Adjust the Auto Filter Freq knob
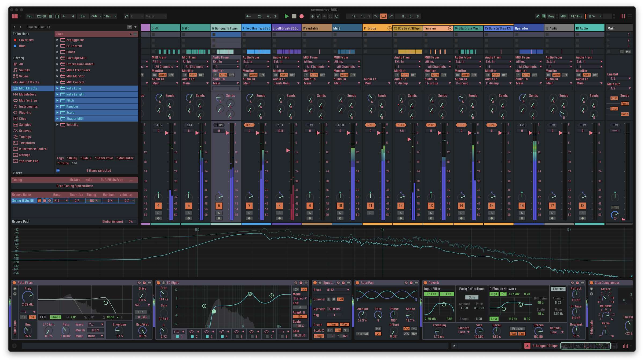This screenshot has width=644, height=362. [28, 296]
